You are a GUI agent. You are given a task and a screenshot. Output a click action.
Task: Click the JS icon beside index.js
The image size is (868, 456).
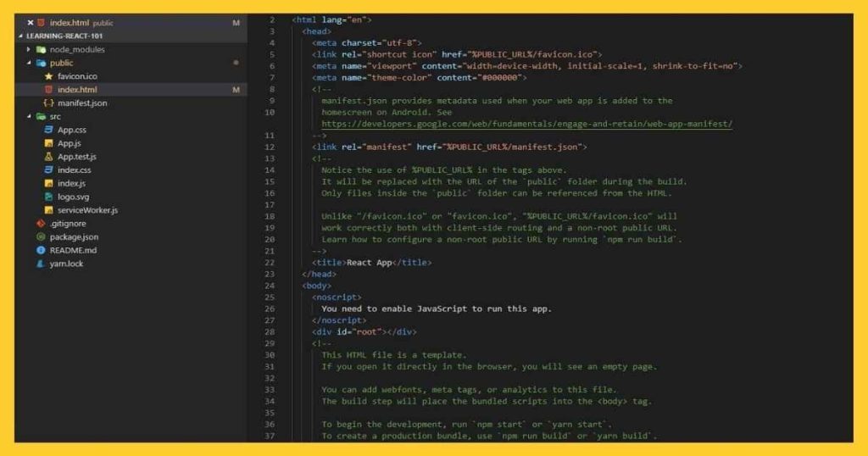[x=48, y=183]
